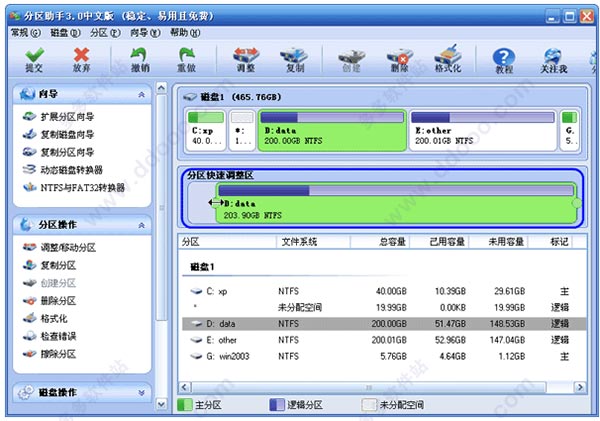This screenshot has height=421, width=600.
Task: Collapse the 向导 panel chevron
Action: click(x=141, y=95)
